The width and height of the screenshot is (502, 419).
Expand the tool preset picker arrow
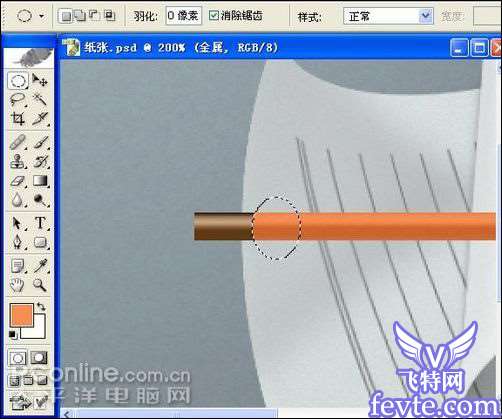pos(41,16)
